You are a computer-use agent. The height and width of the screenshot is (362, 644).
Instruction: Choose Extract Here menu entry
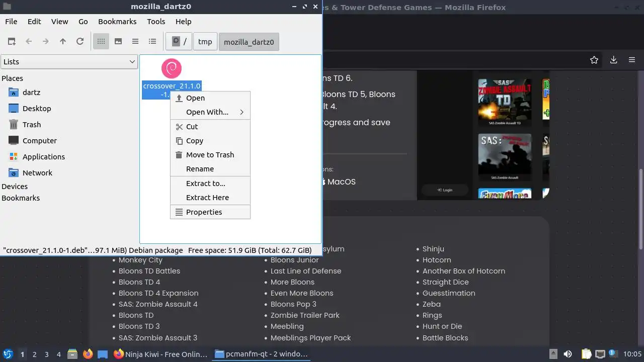pyautogui.click(x=210, y=198)
